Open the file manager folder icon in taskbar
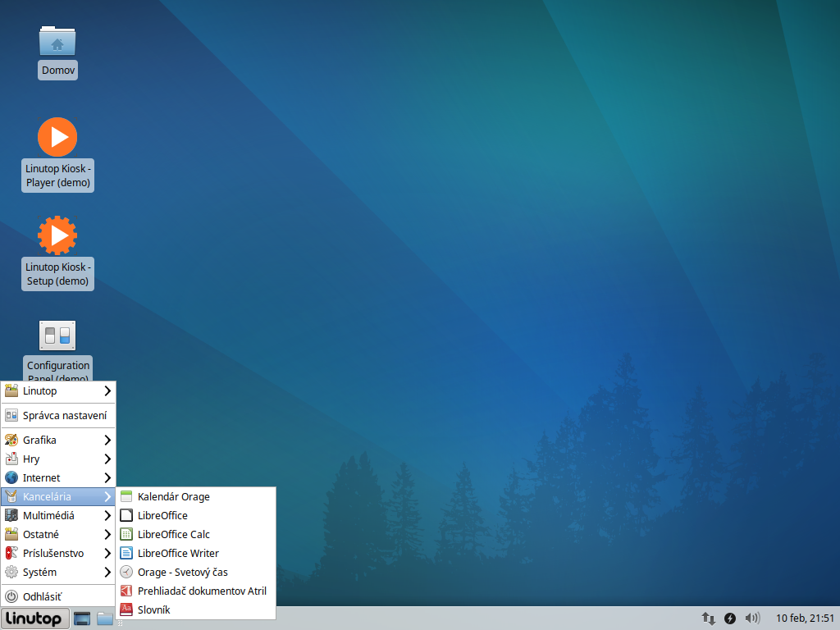The width and height of the screenshot is (840, 630). [105, 619]
